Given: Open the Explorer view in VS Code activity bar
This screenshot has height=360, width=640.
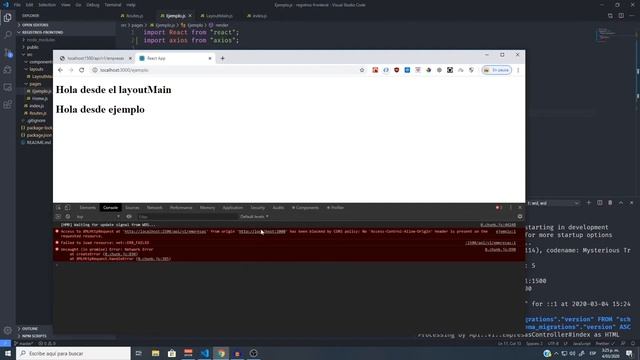Looking at the screenshot, I should [7, 18].
